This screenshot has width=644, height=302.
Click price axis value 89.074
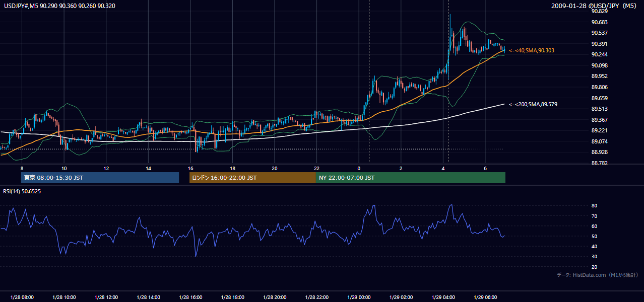600,141
